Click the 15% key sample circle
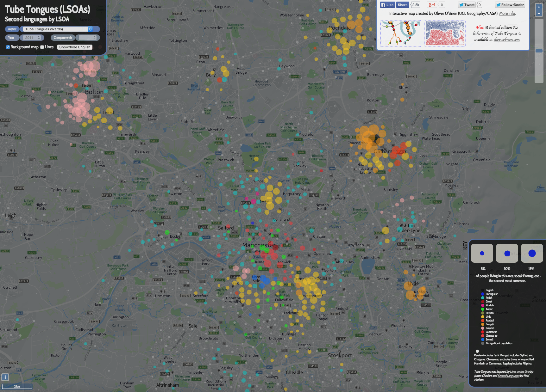Image resolution: width=546 pixels, height=392 pixels. click(x=532, y=253)
